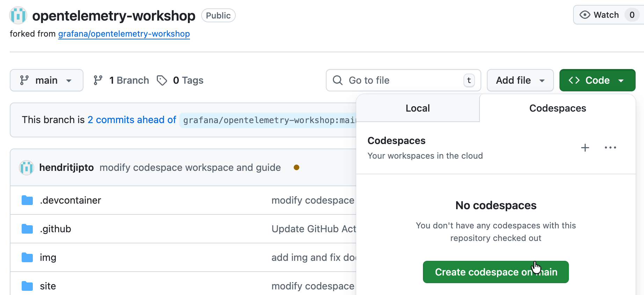
Task: Open grafana/opentelemetry-workshop fork source link
Action: pos(124,34)
